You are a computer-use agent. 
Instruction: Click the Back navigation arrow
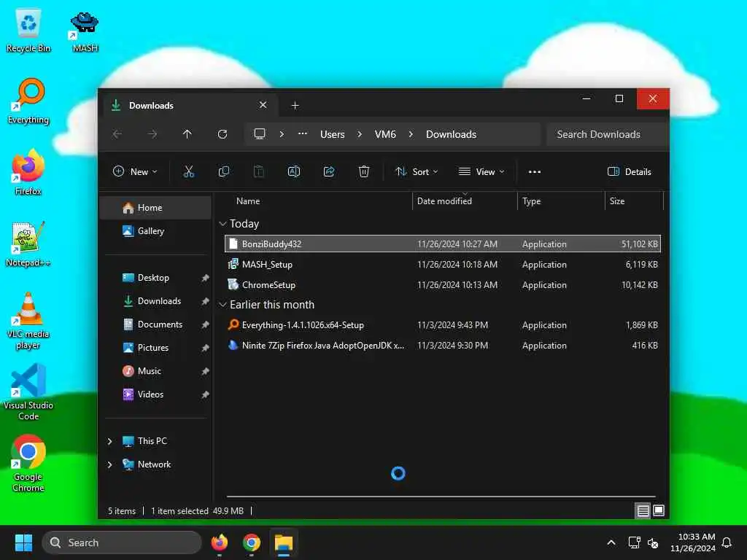coord(117,134)
